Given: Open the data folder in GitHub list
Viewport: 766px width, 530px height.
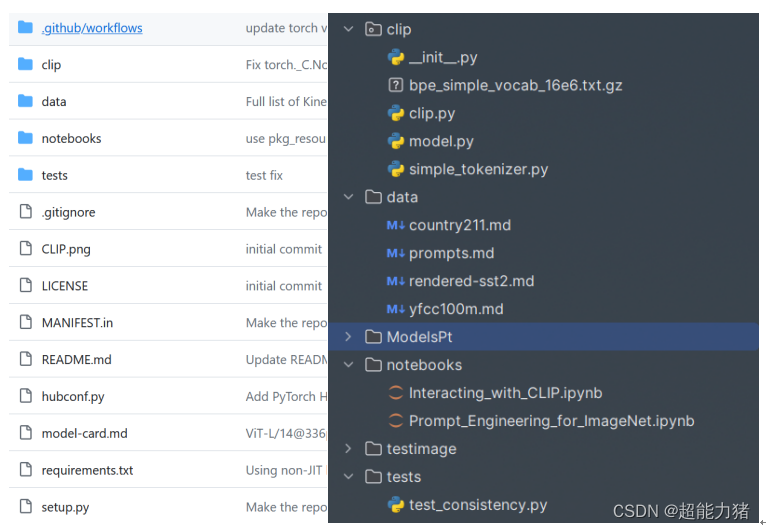Looking at the screenshot, I should pyautogui.click(x=54, y=102).
